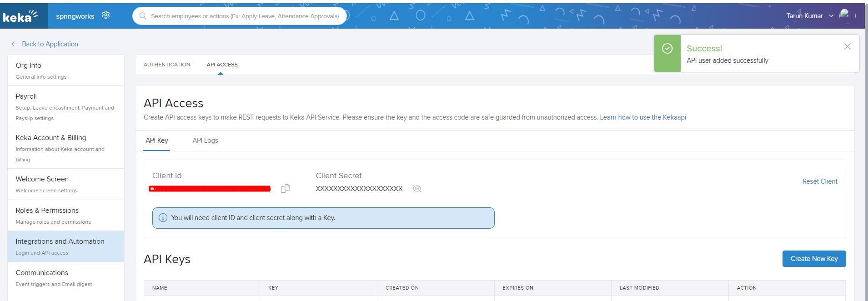The height and width of the screenshot is (301, 868).
Task: Select Communications in the sidebar
Action: tap(42, 273)
